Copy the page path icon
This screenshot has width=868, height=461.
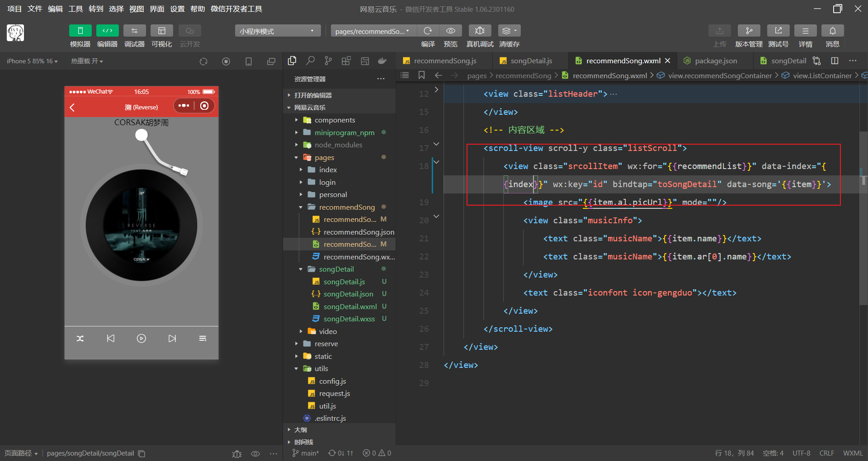coord(142,453)
